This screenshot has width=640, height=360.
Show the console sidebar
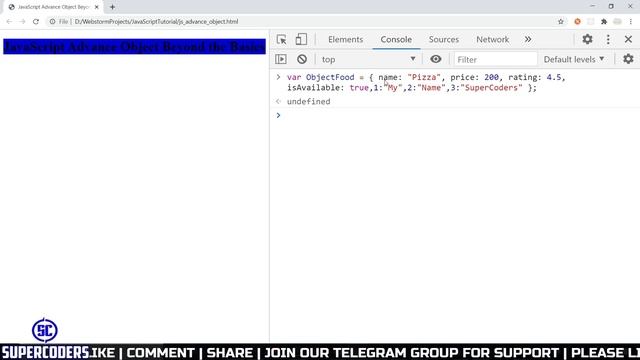281,59
